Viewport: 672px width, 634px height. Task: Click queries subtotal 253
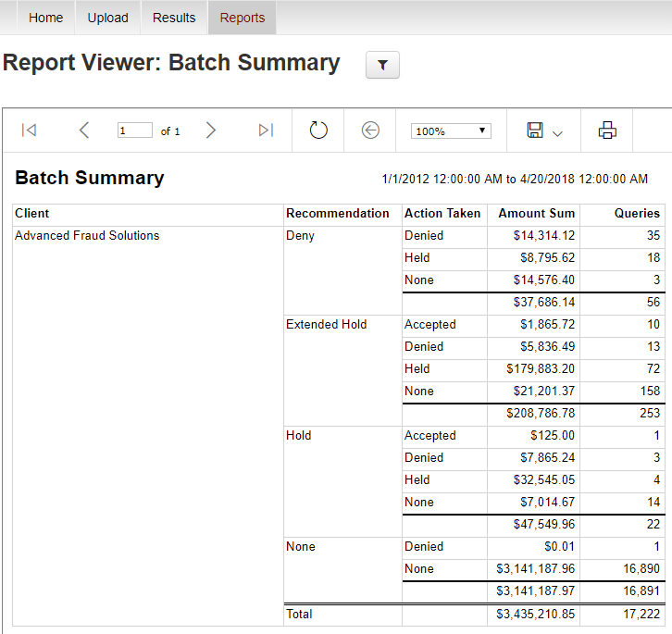click(650, 413)
